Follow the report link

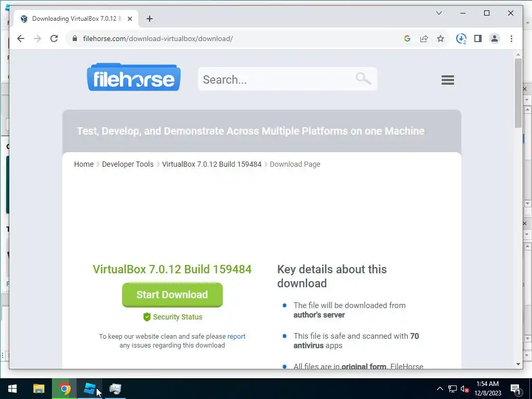[236, 336]
